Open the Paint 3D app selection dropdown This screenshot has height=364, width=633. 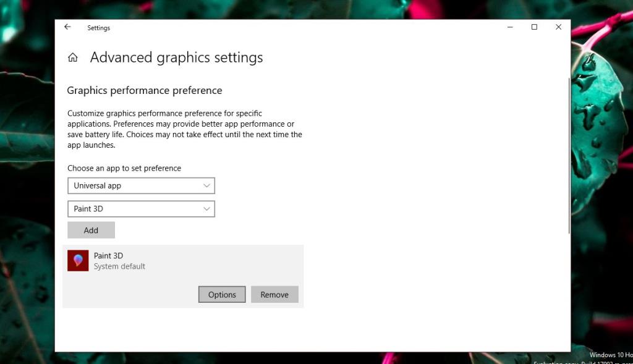[140, 208]
